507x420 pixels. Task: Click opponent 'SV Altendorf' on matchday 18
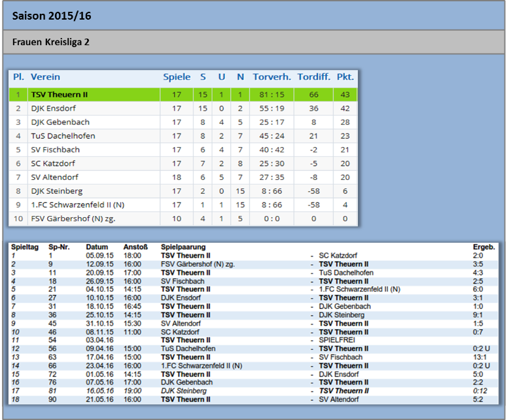point(339,400)
